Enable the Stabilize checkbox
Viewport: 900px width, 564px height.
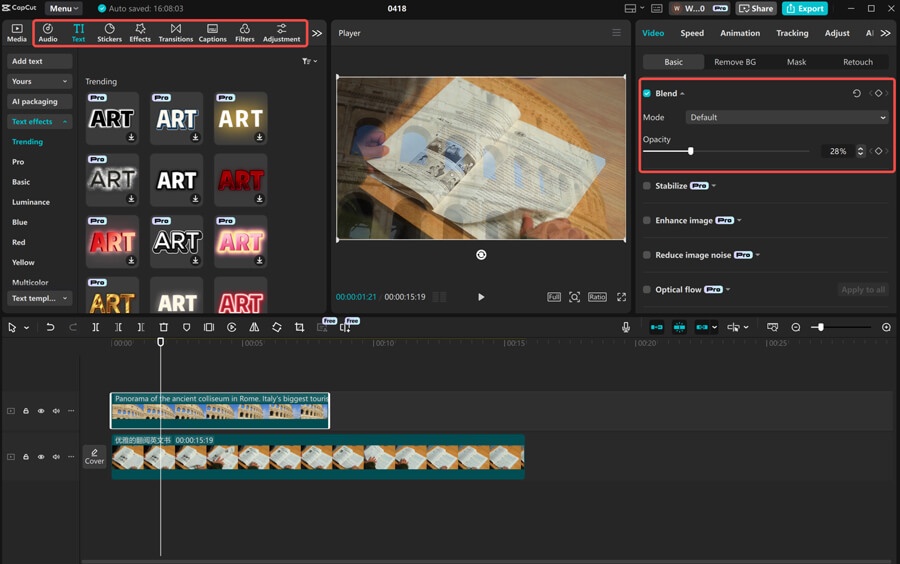tap(647, 185)
